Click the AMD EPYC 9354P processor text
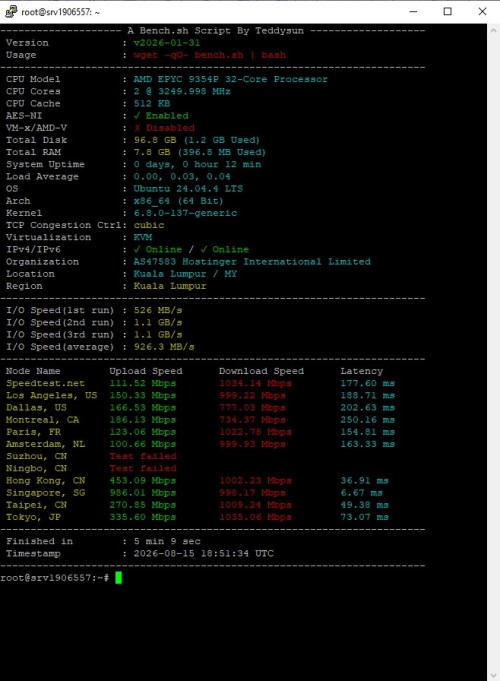 (231, 79)
